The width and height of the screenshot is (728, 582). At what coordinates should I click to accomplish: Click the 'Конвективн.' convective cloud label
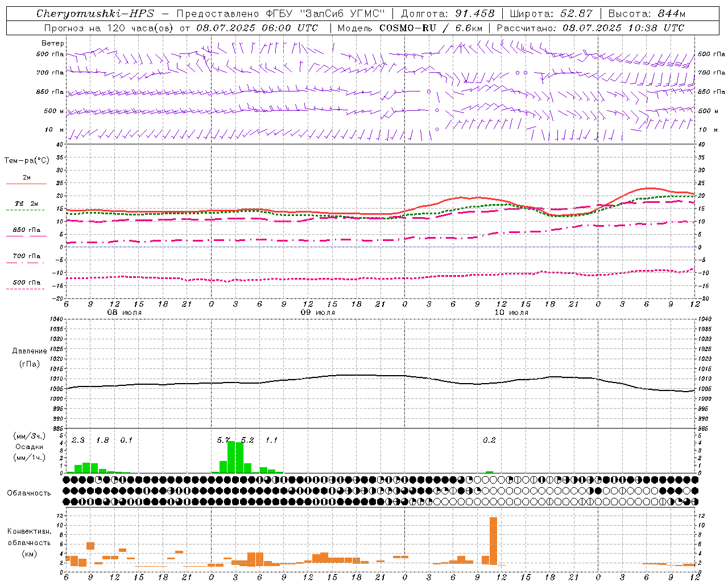point(30,531)
